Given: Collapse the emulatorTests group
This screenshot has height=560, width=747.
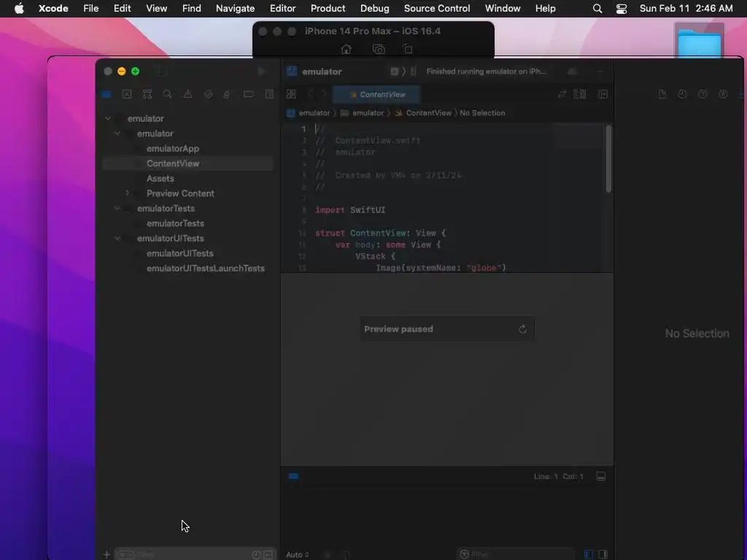Looking at the screenshot, I should 117,208.
